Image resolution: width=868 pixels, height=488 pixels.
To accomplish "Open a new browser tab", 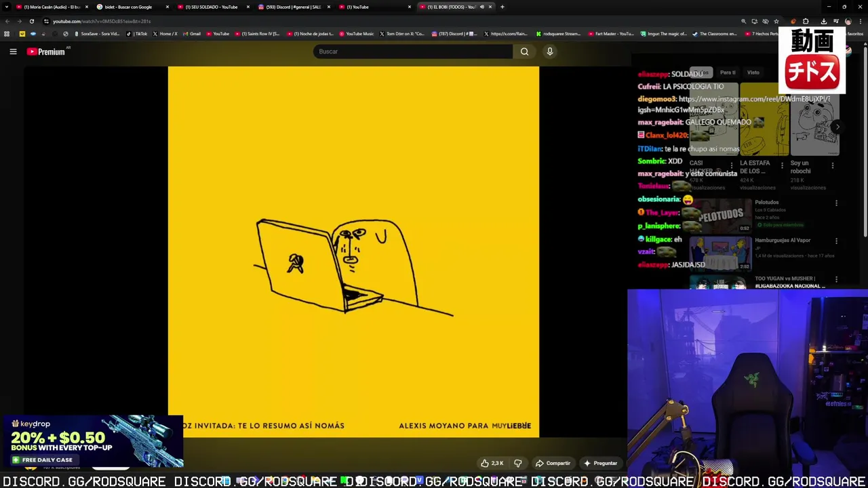I will coord(502,7).
